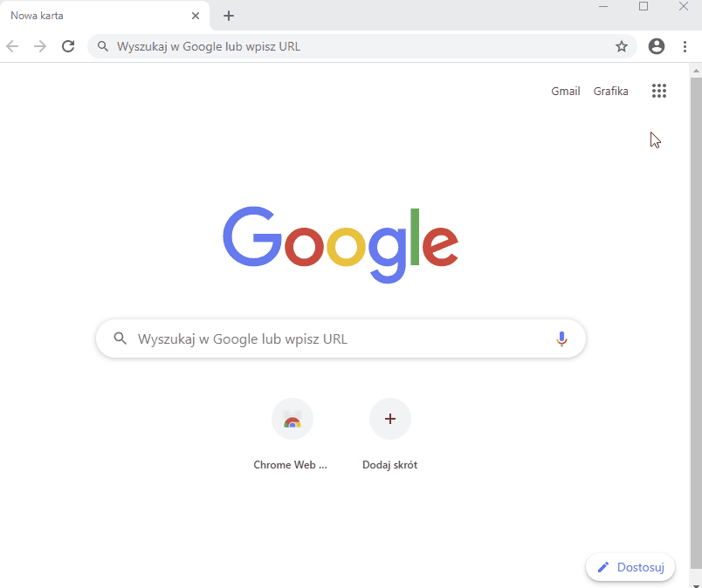702x588 pixels.
Task: Click the Google search box on page
Action: coord(341,338)
